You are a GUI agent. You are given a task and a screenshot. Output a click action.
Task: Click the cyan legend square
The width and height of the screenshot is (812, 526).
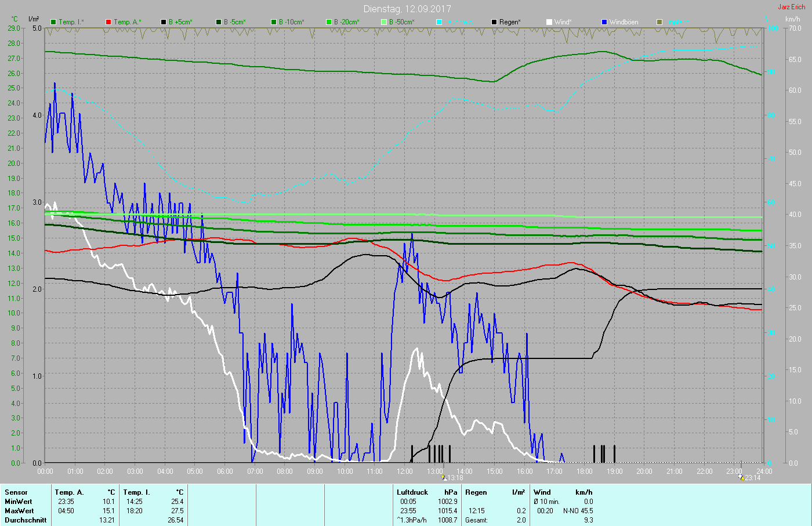[439, 22]
